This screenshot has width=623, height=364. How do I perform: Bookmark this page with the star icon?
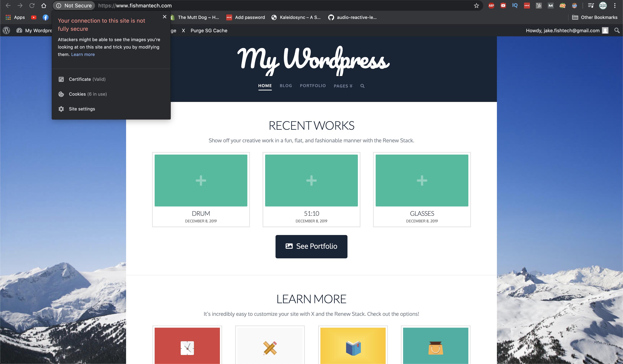[476, 5]
